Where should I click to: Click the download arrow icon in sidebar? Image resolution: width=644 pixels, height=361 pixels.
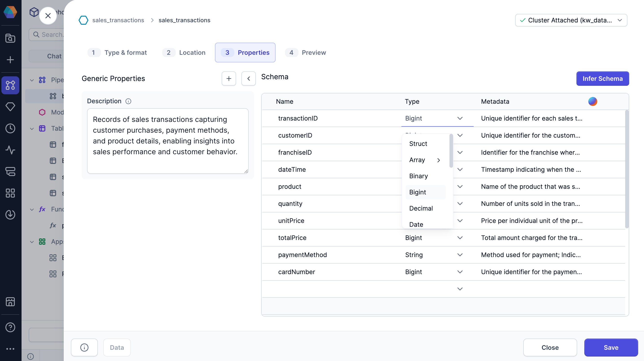(10, 215)
